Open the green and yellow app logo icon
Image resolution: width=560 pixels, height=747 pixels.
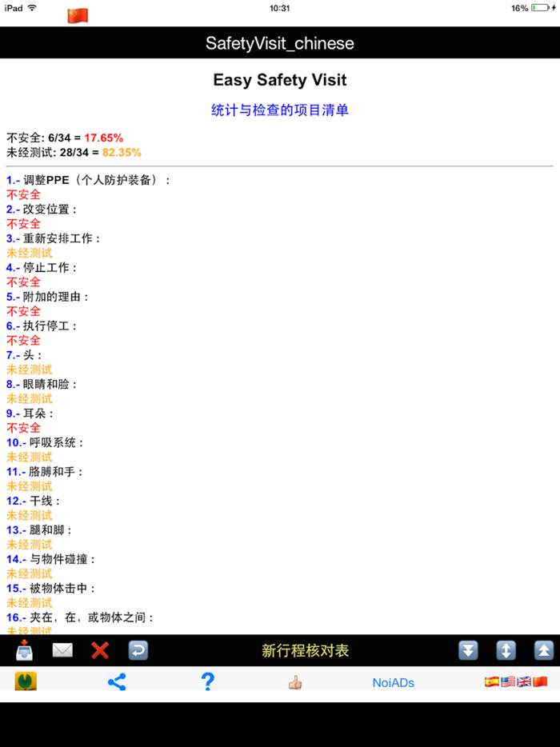(26, 681)
